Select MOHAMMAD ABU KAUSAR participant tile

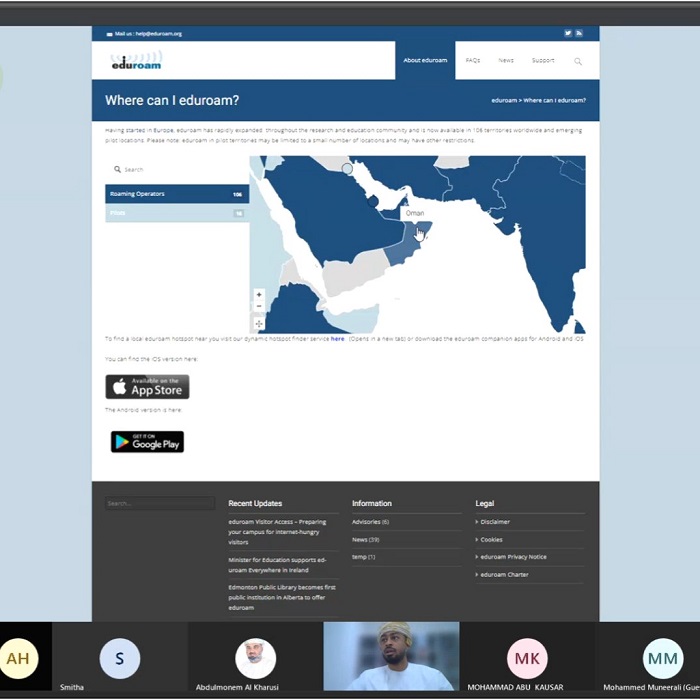coord(527,656)
